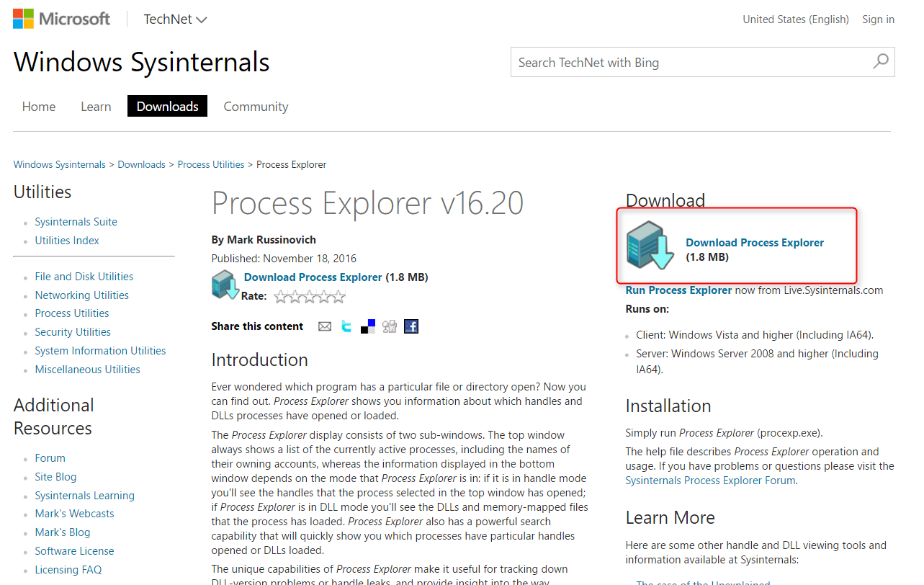The width and height of the screenshot is (924, 585).
Task: Go to the Home tab
Action: [38, 106]
